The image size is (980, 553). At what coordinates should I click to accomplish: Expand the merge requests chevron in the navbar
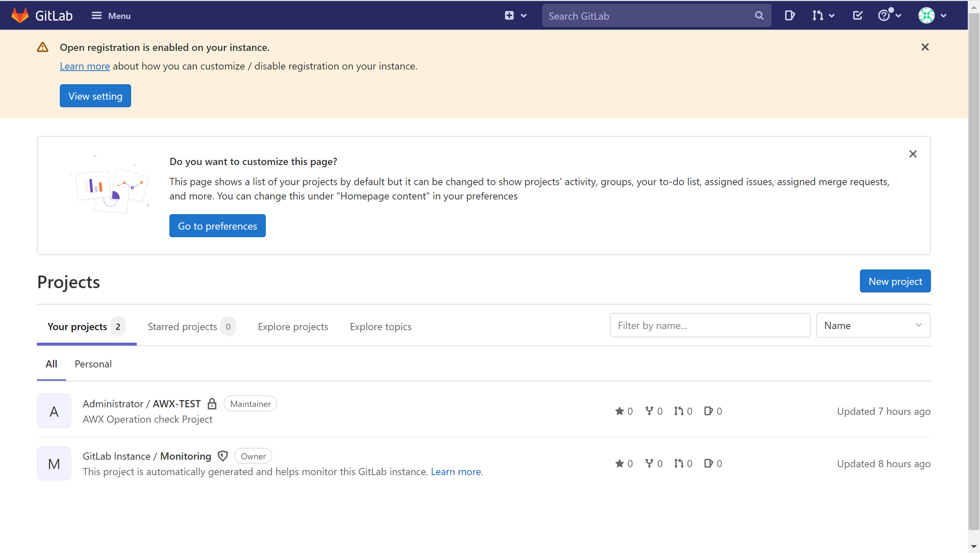831,16
